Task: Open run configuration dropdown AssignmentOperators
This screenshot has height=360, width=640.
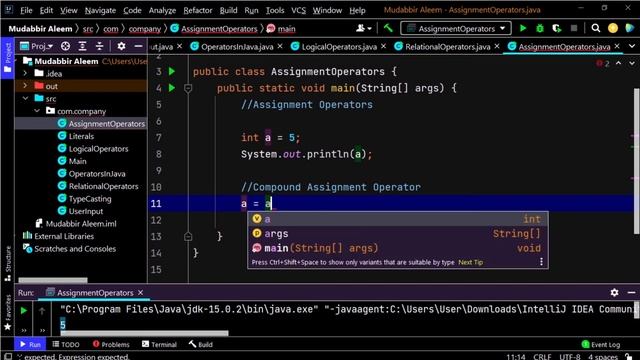Action: click(x=456, y=29)
